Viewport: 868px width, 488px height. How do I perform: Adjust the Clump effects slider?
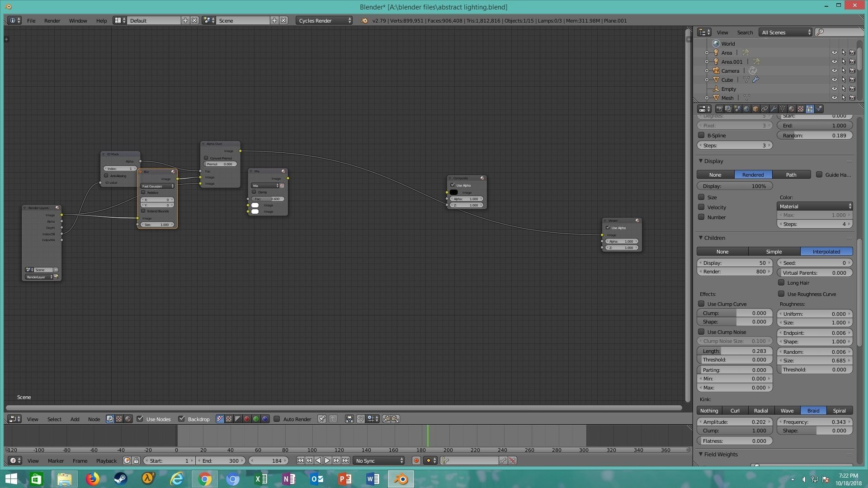click(735, 313)
